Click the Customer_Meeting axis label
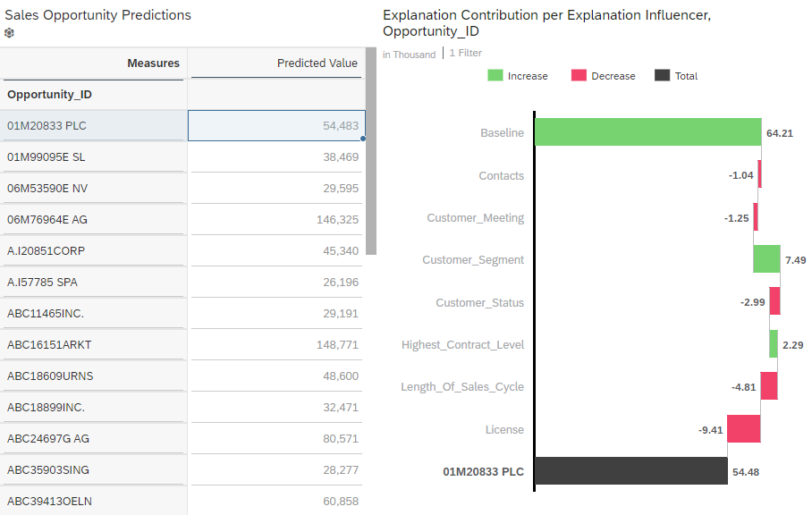 click(476, 218)
